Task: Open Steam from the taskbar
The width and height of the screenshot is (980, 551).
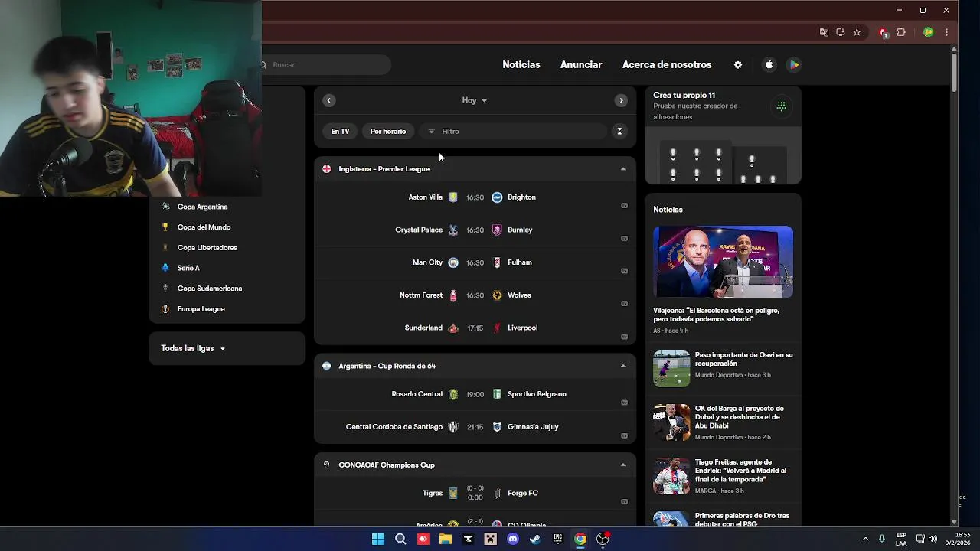Action: (x=535, y=539)
